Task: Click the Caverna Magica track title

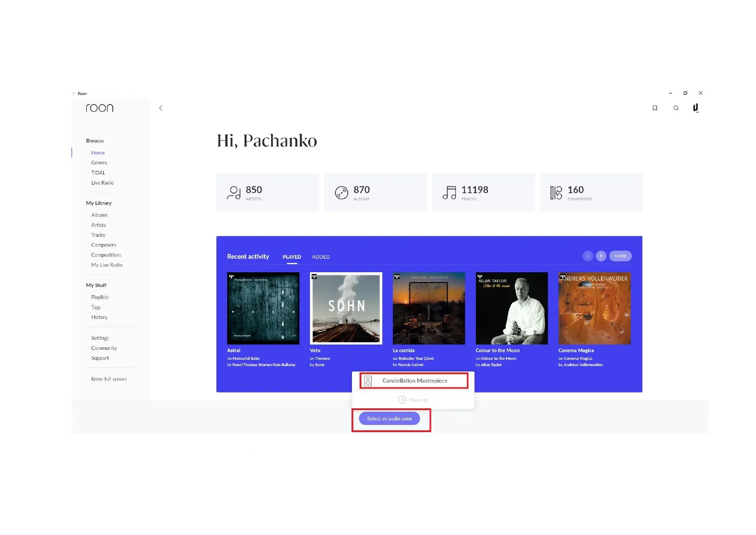Action: click(x=576, y=351)
